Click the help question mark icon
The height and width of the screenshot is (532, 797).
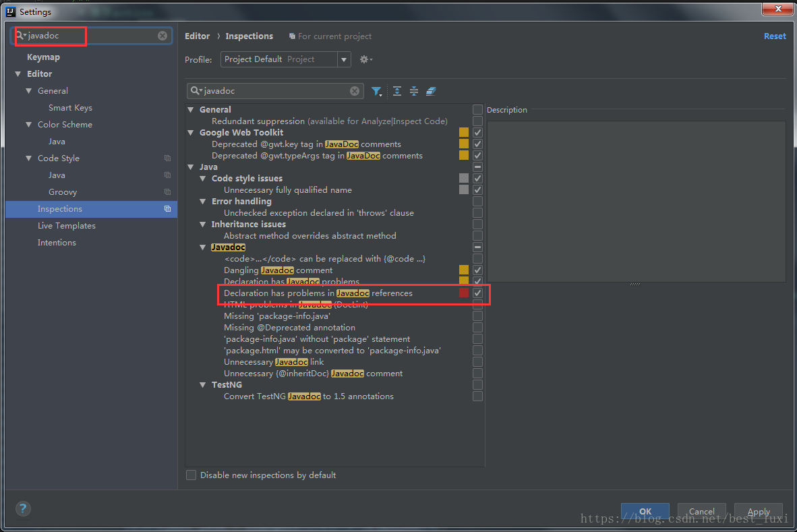tap(23, 509)
